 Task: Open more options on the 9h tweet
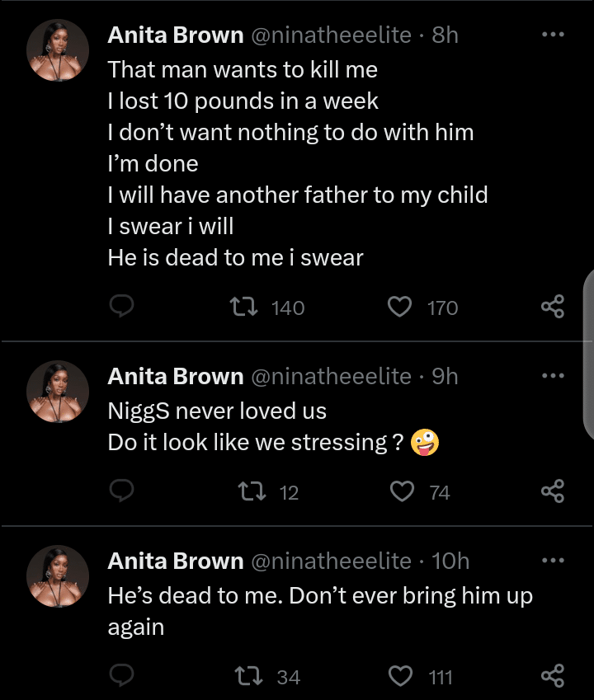(x=552, y=376)
